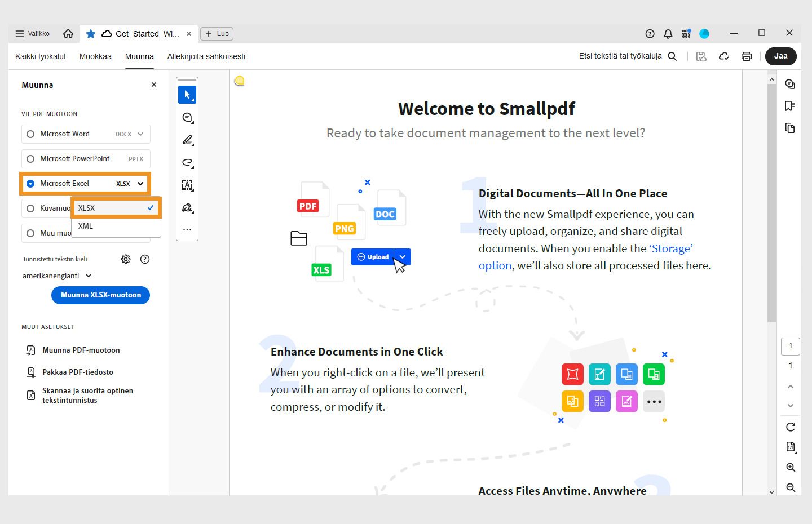Screen dimensions: 812x524
Task: Rotate the page with the rotate icon
Action: 791,427
